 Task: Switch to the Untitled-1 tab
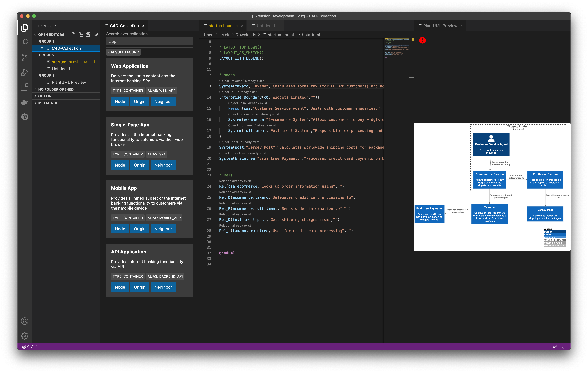click(266, 26)
